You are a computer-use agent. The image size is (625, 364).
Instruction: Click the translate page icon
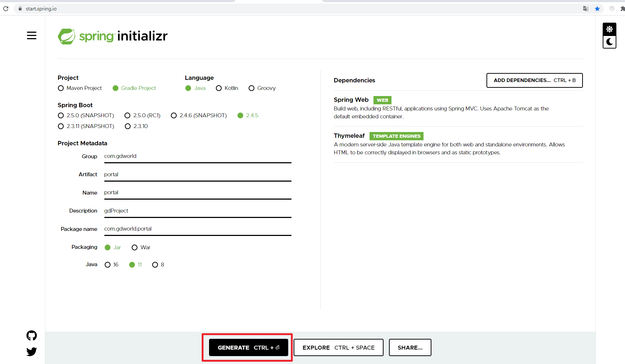pos(586,9)
